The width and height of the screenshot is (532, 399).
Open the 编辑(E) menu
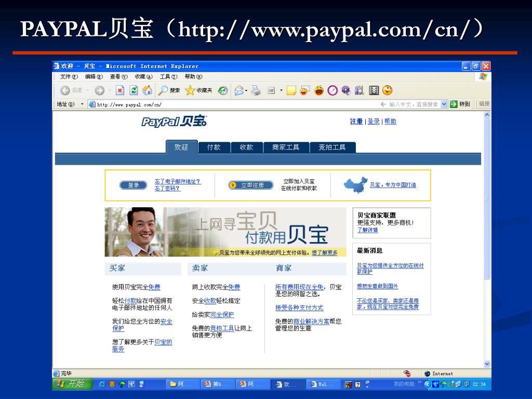[94, 77]
